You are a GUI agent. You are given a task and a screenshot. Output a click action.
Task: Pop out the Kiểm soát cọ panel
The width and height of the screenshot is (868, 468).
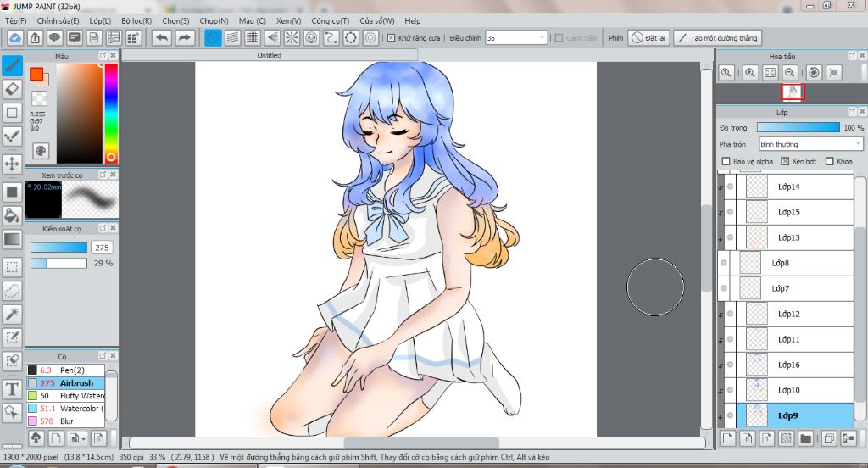click(x=103, y=228)
